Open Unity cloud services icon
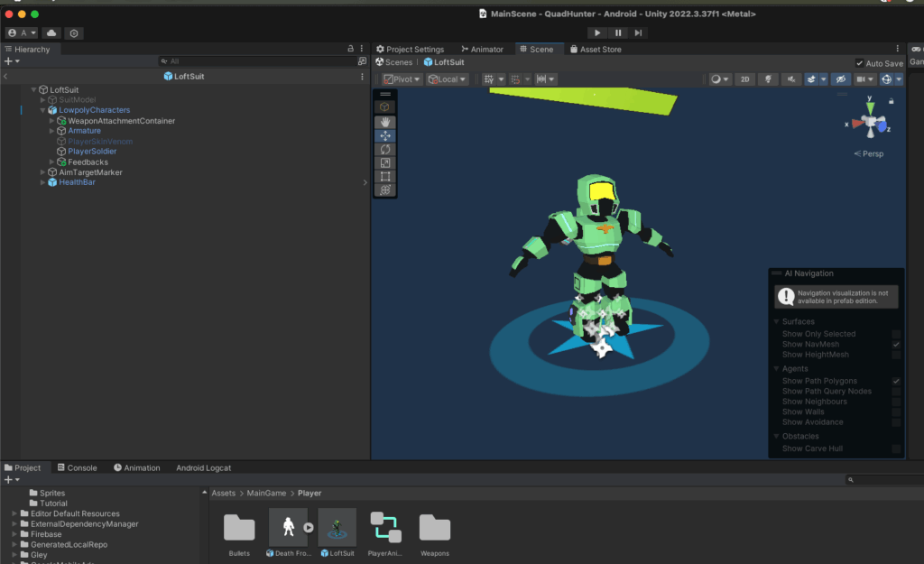924x564 pixels. pos(51,33)
